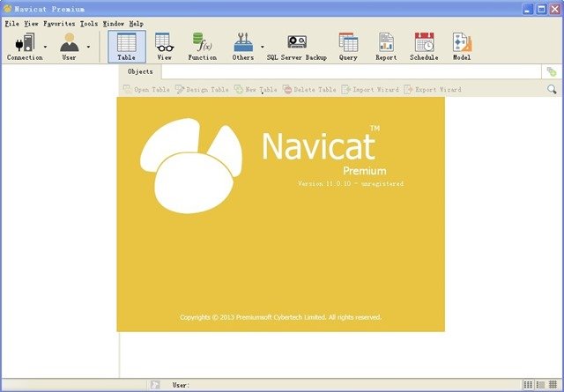564x392 pixels.
Task: Minimize the Navicat Premium window
Action: [528, 10]
